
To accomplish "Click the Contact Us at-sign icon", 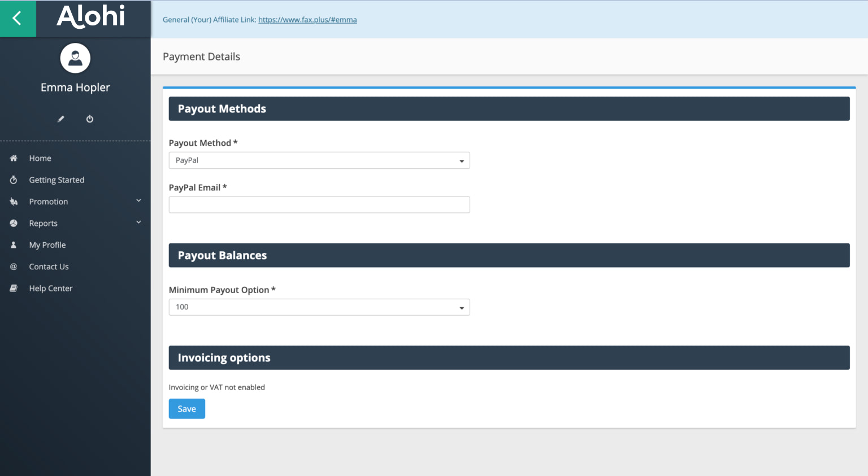I will point(14,267).
